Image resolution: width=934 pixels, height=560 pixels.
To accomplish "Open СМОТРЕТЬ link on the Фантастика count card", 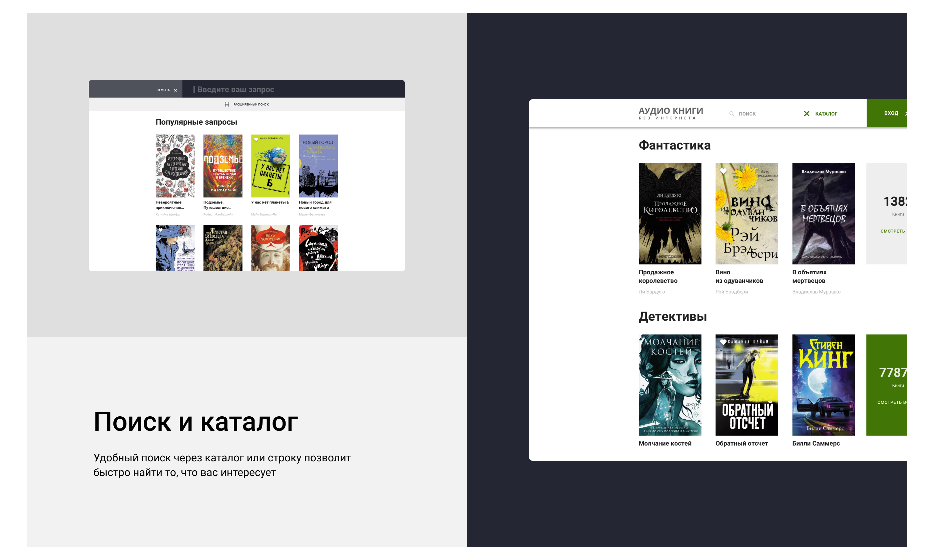I will (893, 231).
